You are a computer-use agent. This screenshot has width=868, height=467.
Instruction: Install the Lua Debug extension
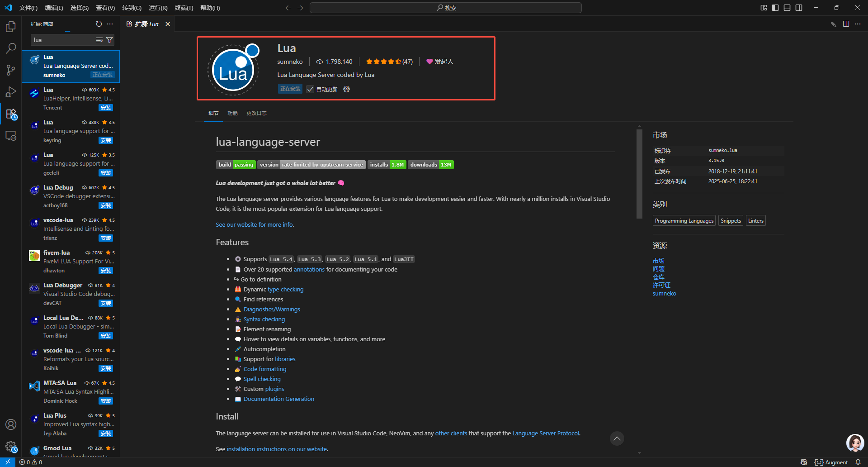106,205
